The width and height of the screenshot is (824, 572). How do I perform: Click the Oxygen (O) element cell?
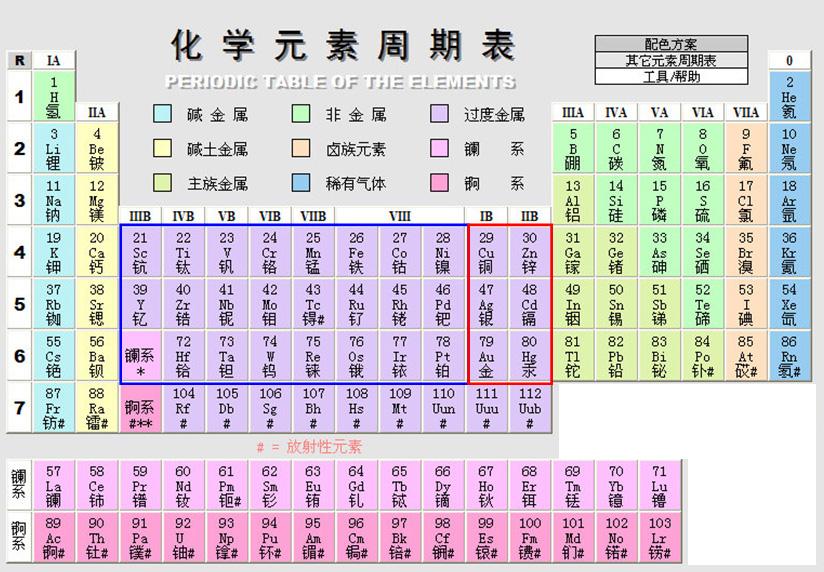coord(703,148)
